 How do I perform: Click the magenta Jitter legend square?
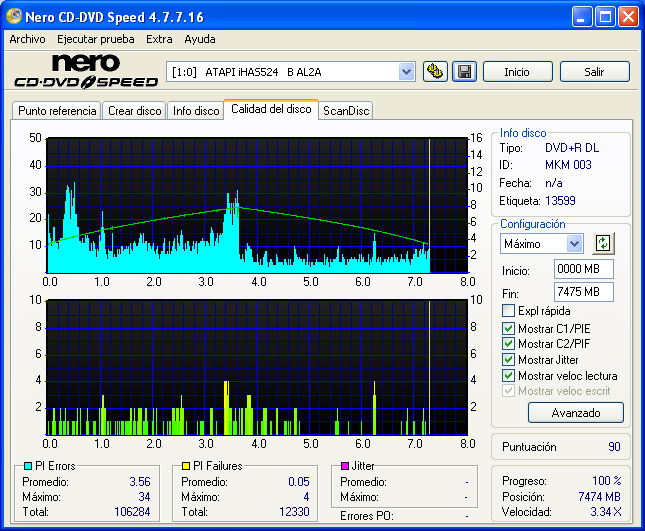point(345,466)
